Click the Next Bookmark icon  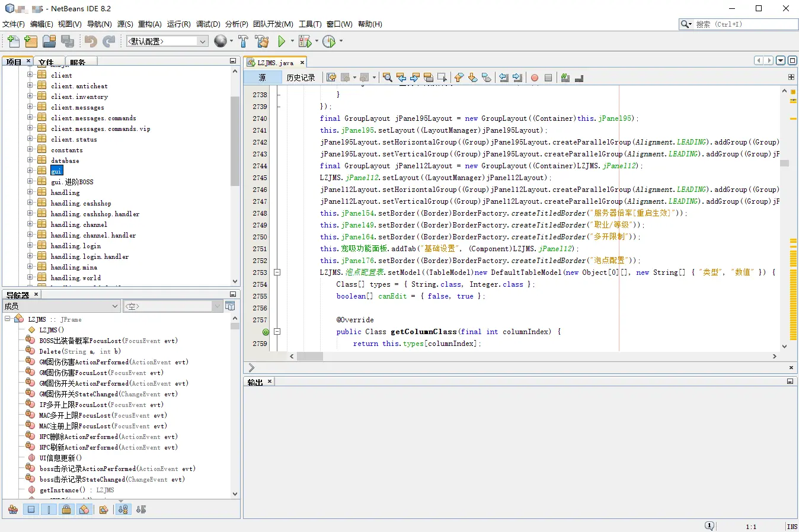coord(472,78)
